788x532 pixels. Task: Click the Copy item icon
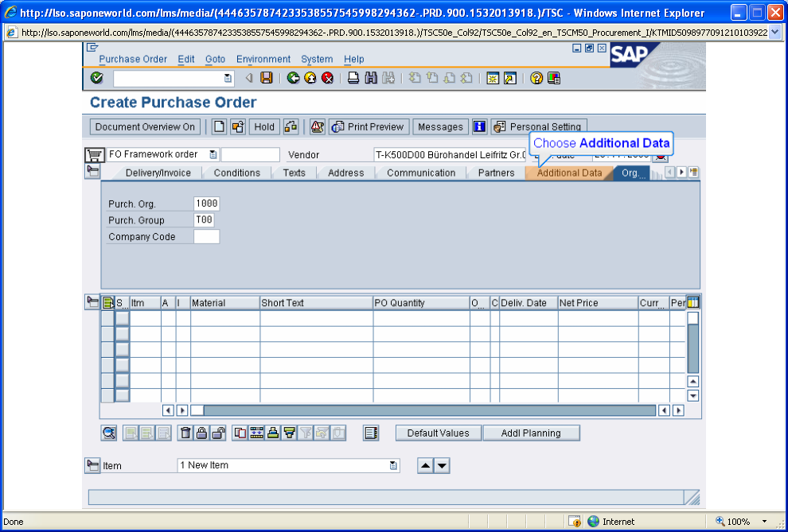240,433
